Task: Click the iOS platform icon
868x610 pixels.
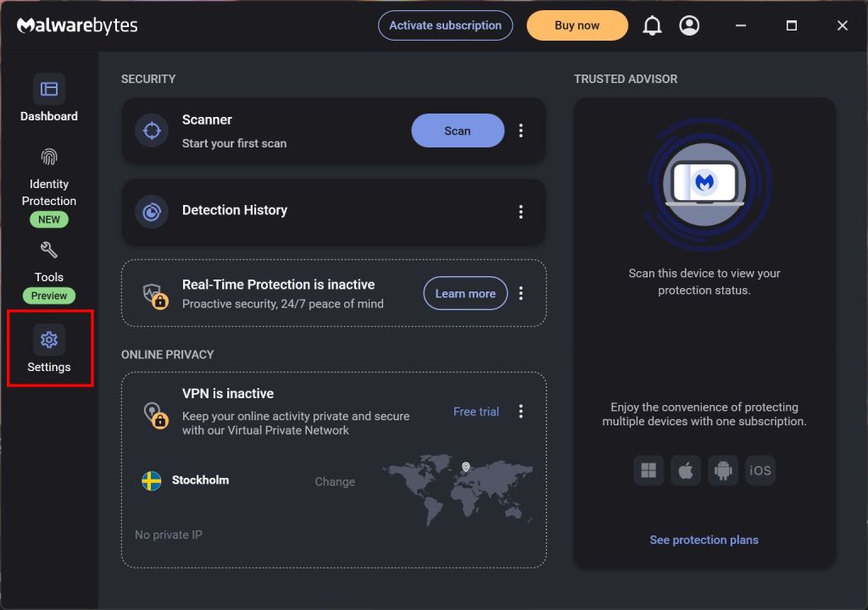Action: pos(760,470)
